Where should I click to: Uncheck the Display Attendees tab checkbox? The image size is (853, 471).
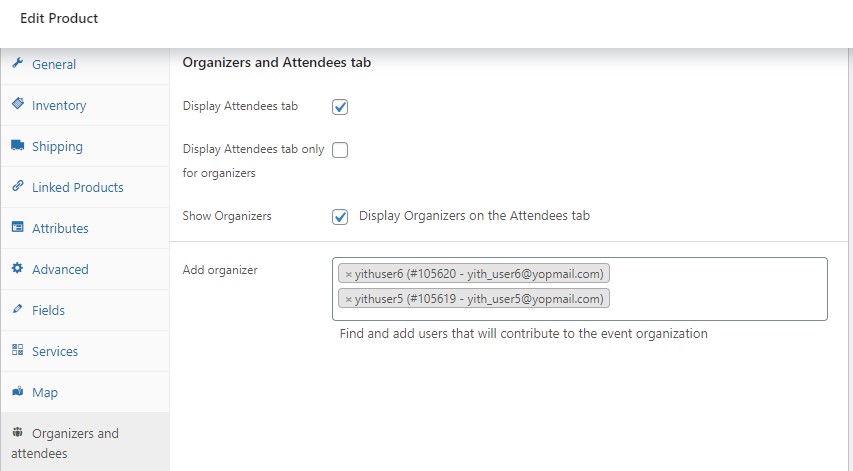coord(340,107)
